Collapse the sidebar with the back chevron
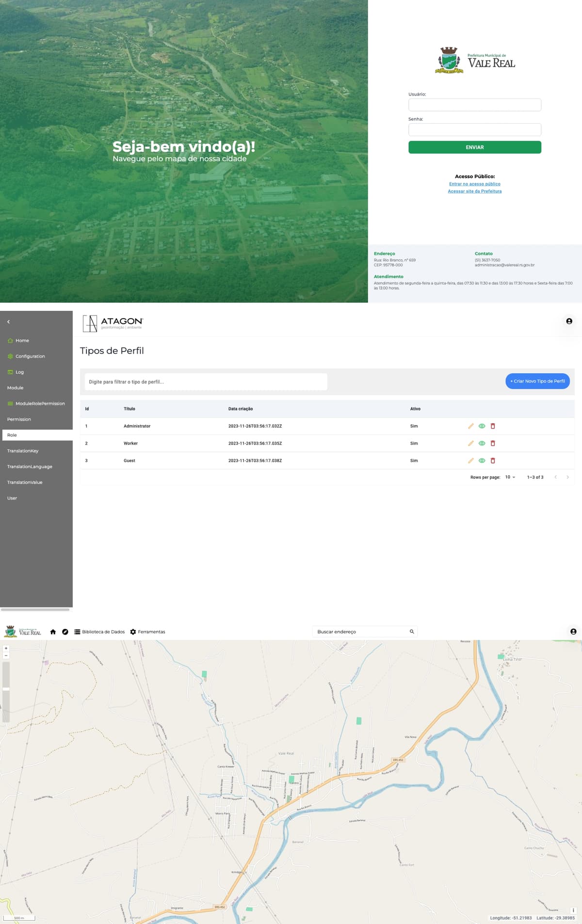The height and width of the screenshot is (924, 582). click(x=8, y=322)
